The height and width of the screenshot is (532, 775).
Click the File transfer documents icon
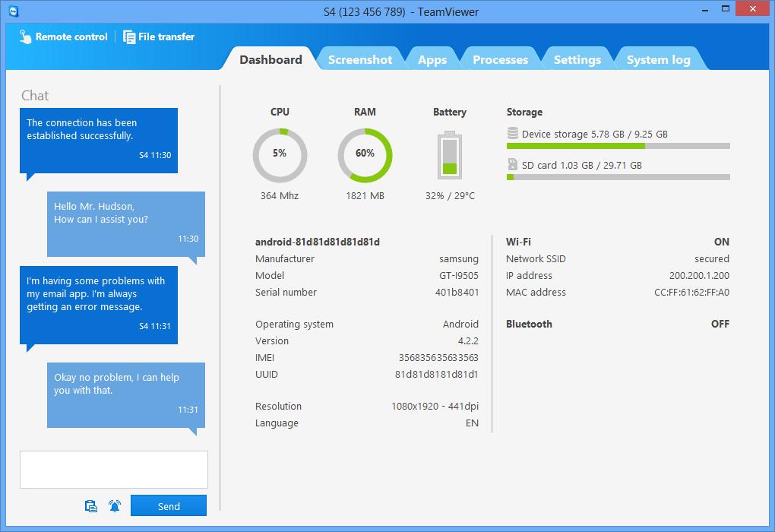click(x=129, y=36)
